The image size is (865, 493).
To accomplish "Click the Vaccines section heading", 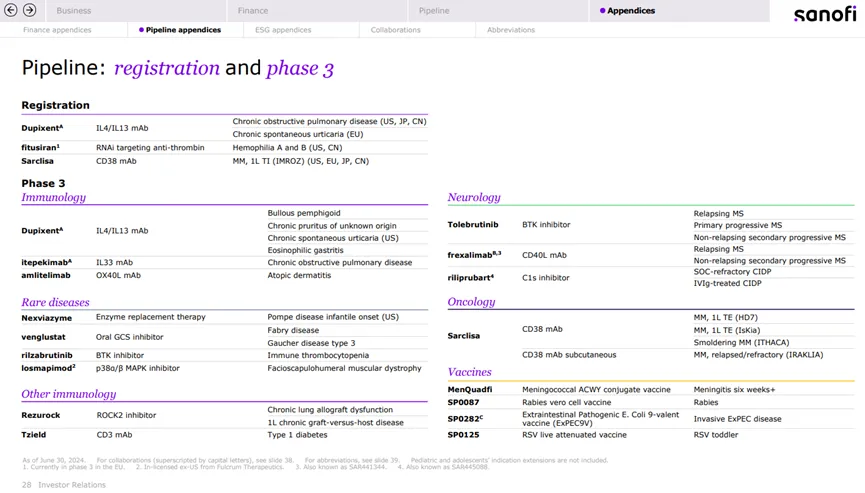I will coord(469,372).
